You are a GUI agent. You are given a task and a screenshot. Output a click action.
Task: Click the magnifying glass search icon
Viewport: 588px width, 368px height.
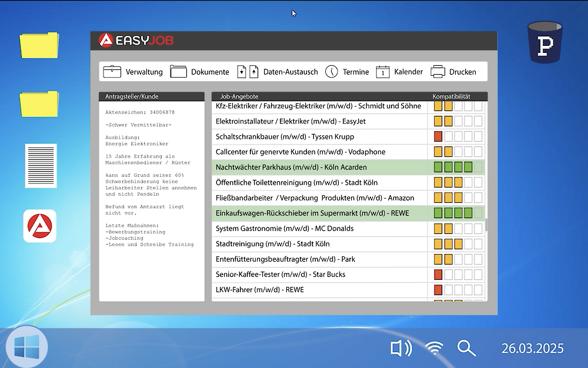466,348
